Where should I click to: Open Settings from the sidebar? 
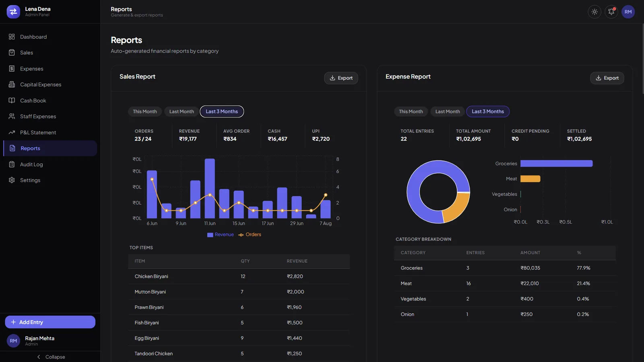pyautogui.click(x=50, y=180)
